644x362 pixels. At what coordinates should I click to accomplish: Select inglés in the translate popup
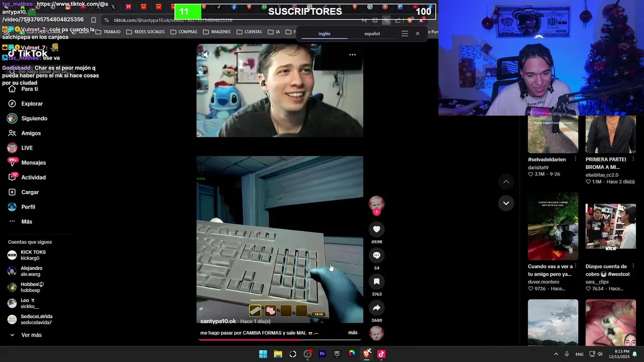click(325, 34)
